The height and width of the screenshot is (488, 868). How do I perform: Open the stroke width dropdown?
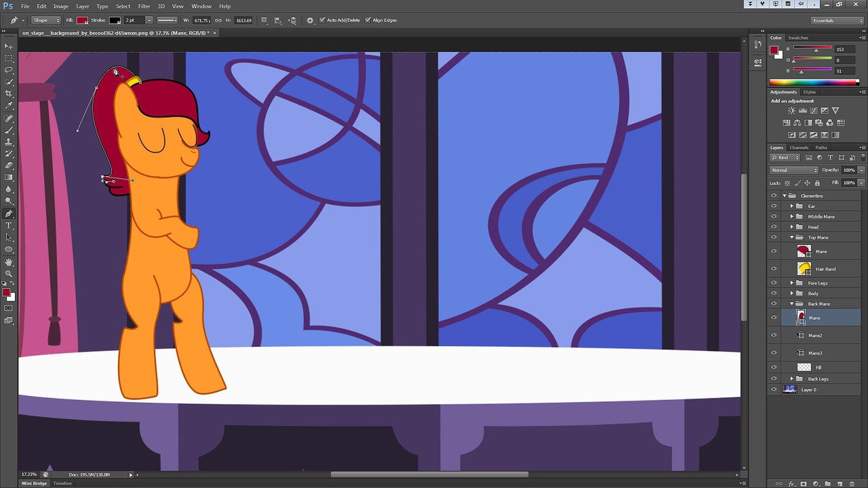(149, 20)
